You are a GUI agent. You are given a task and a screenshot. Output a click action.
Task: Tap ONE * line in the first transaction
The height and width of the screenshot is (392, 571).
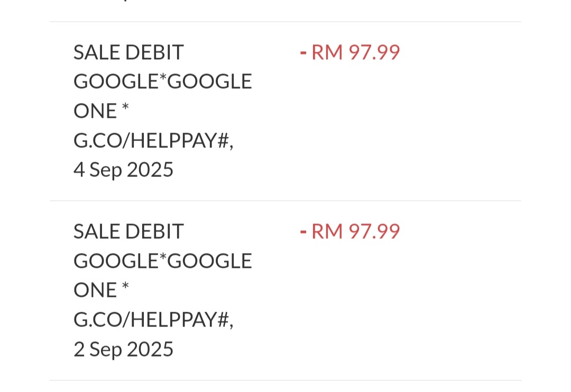101,110
